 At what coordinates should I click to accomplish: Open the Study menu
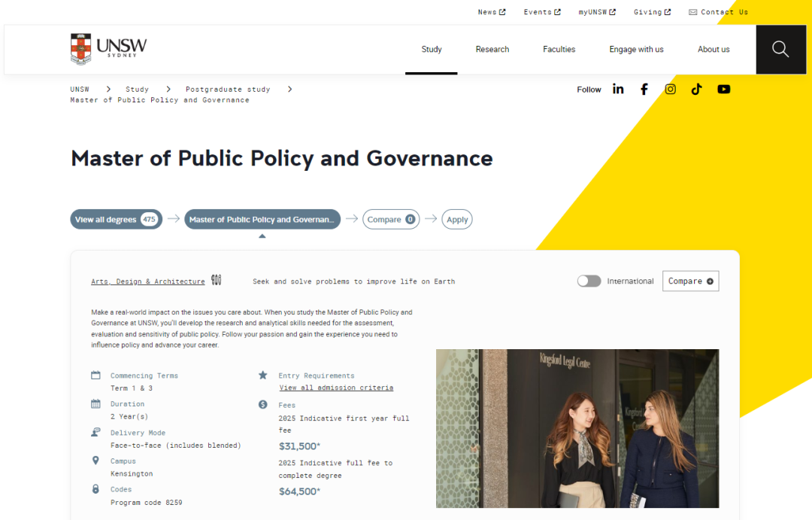pyautogui.click(x=432, y=50)
